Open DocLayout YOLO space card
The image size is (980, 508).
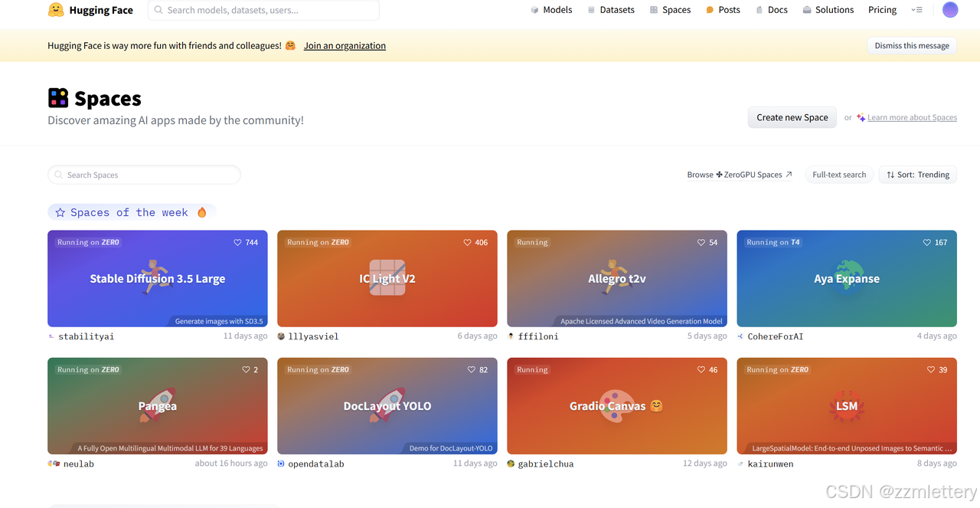point(387,406)
